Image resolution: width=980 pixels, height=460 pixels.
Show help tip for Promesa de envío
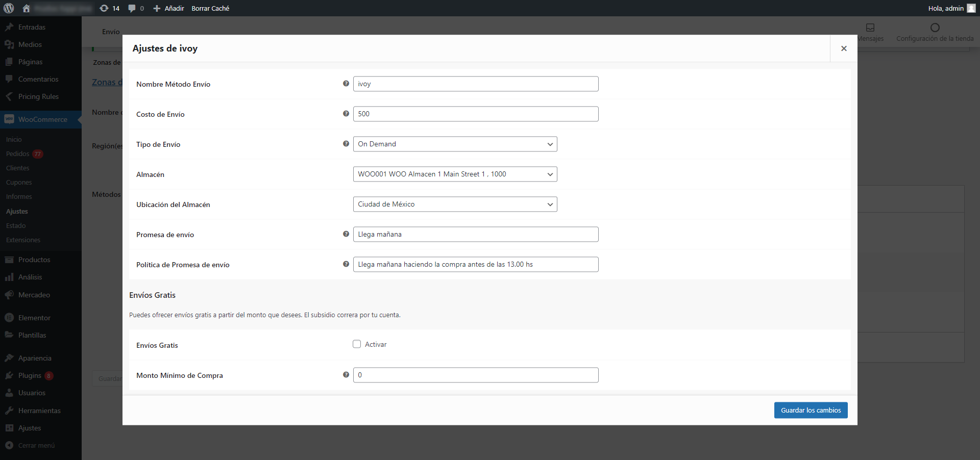point(346,234)
